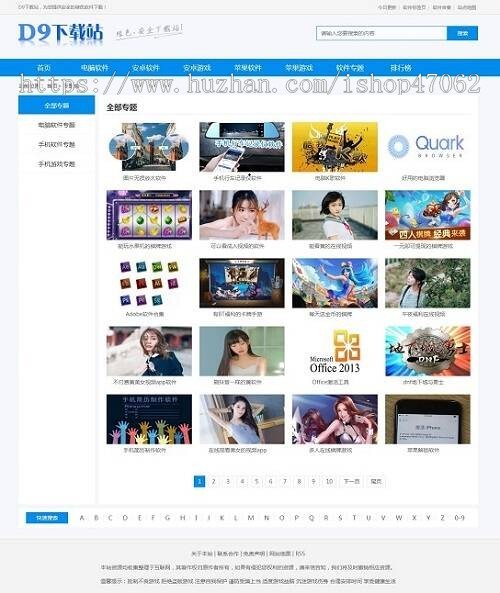This screenshot has width=500, height=593.
Task: Open the Adobe software icons thumbnail
Action: click(x=149, y=283)
